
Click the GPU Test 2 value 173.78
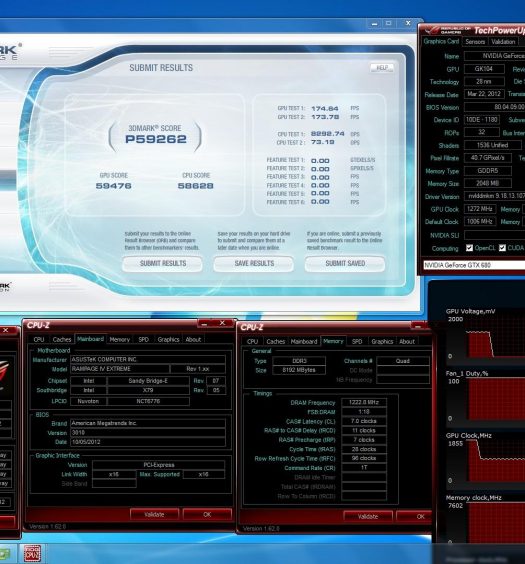325,117
